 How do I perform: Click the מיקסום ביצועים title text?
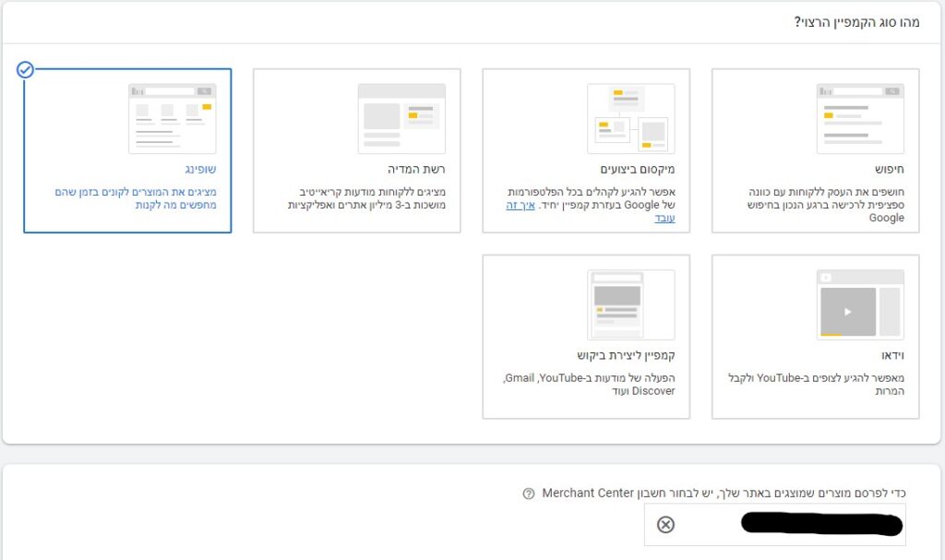pos(638,170)
